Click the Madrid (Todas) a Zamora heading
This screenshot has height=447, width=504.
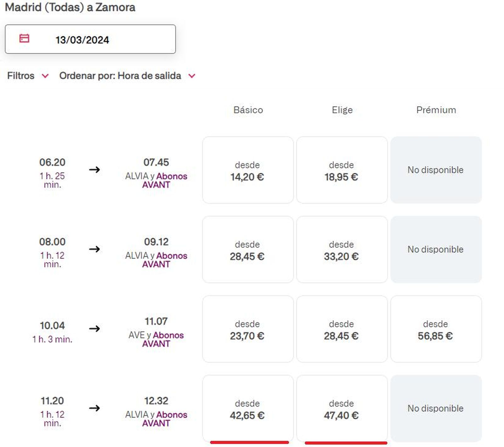(70, 8)
